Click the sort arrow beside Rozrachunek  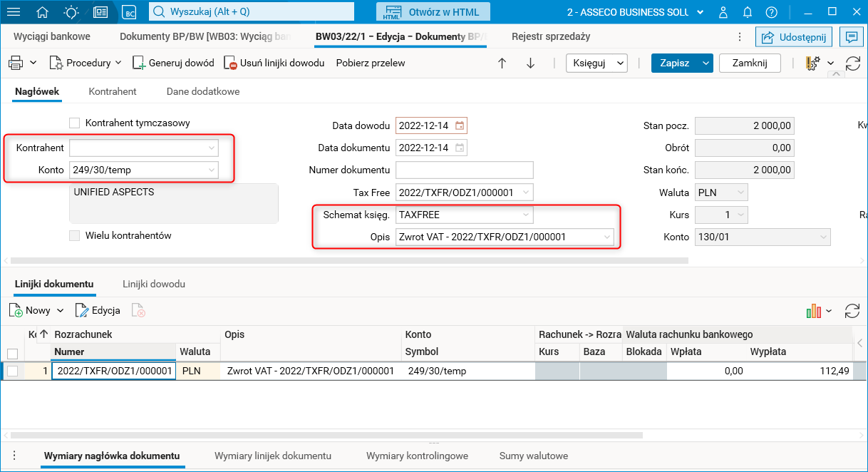coord(43,334)
